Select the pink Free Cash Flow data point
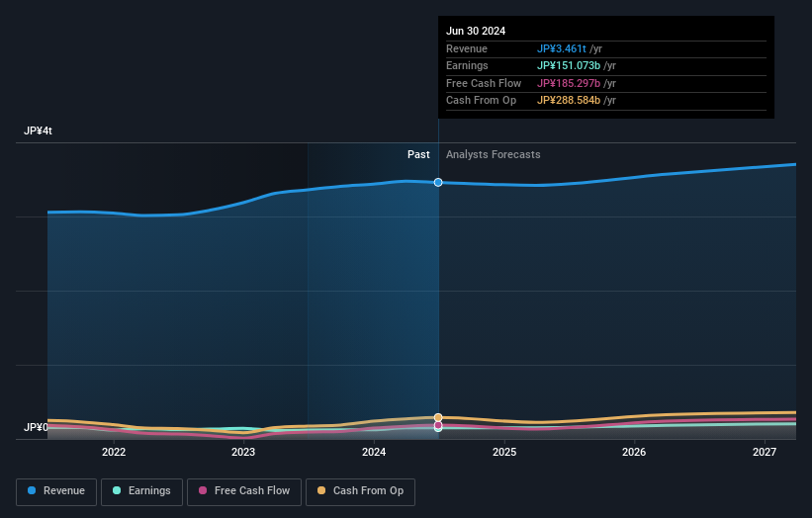 (438, 425)
